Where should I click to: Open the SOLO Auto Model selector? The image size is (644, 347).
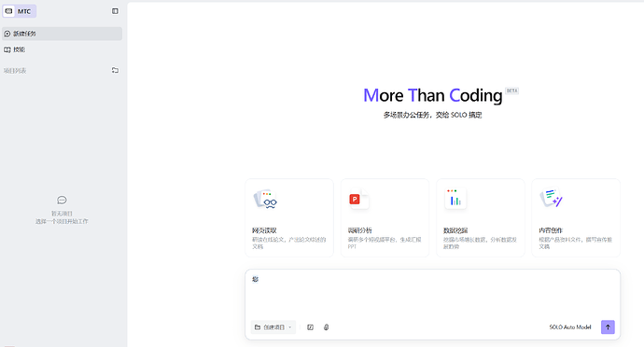pyautogui.click(x=570, y=327)
